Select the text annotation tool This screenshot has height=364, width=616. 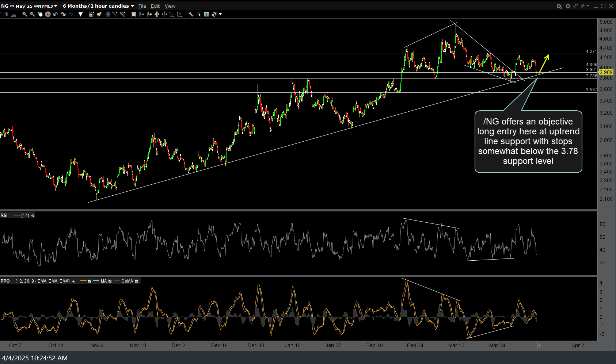(x=206, y=14)
